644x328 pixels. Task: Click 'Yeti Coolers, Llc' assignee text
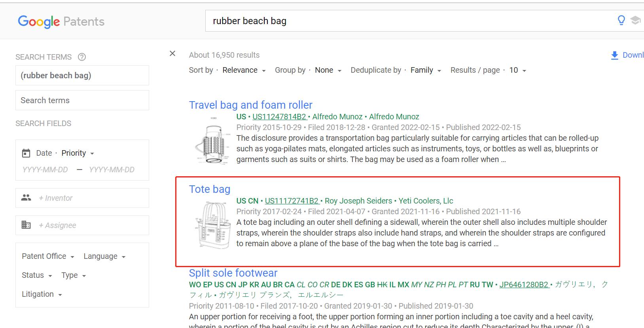[426, 201]
